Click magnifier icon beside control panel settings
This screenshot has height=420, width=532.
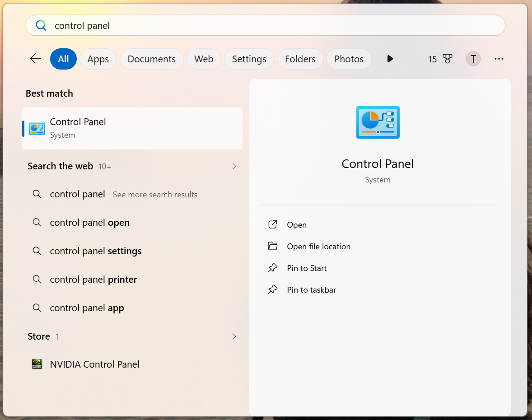pos(37,251)
